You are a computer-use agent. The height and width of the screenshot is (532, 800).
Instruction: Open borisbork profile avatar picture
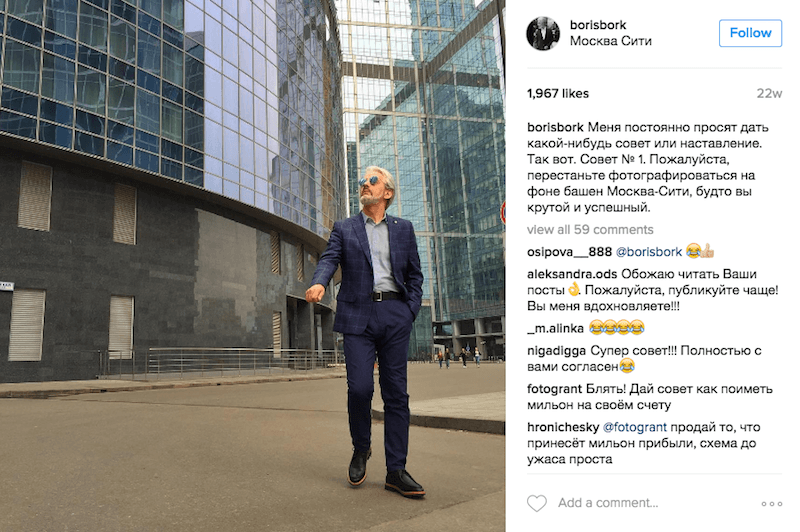coord(543,34)
